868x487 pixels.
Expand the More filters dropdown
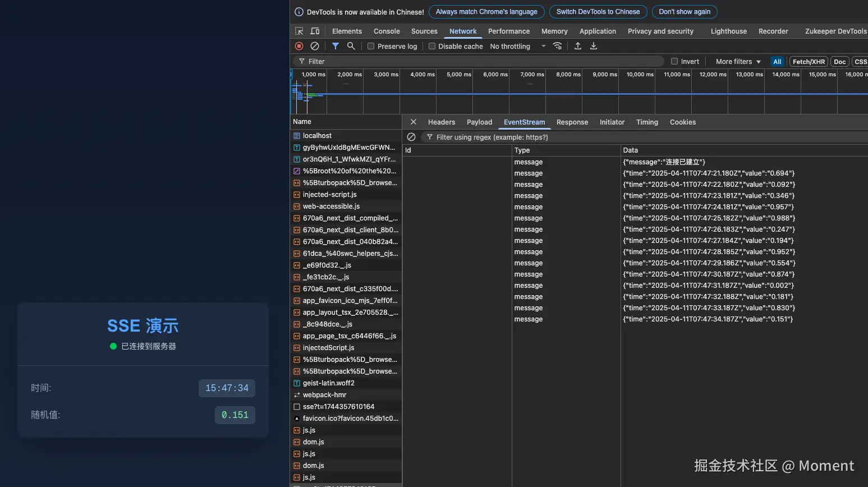tap(738, 62)
